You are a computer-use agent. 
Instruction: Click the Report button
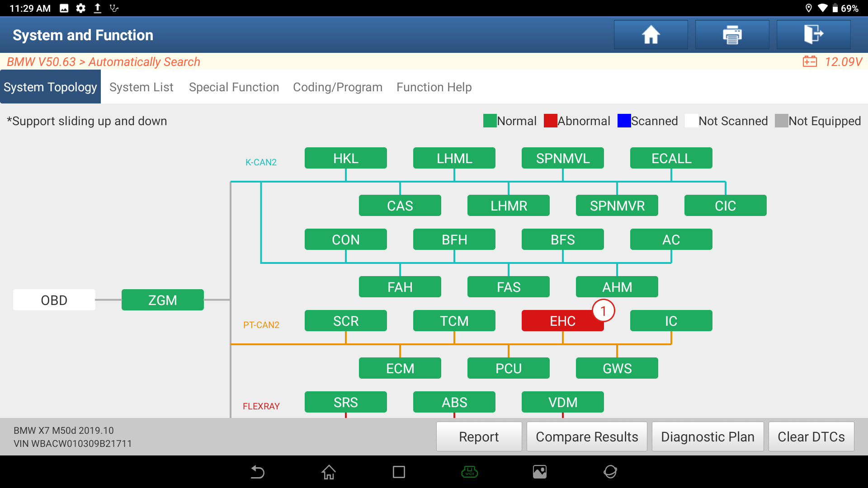pos(479,437)
